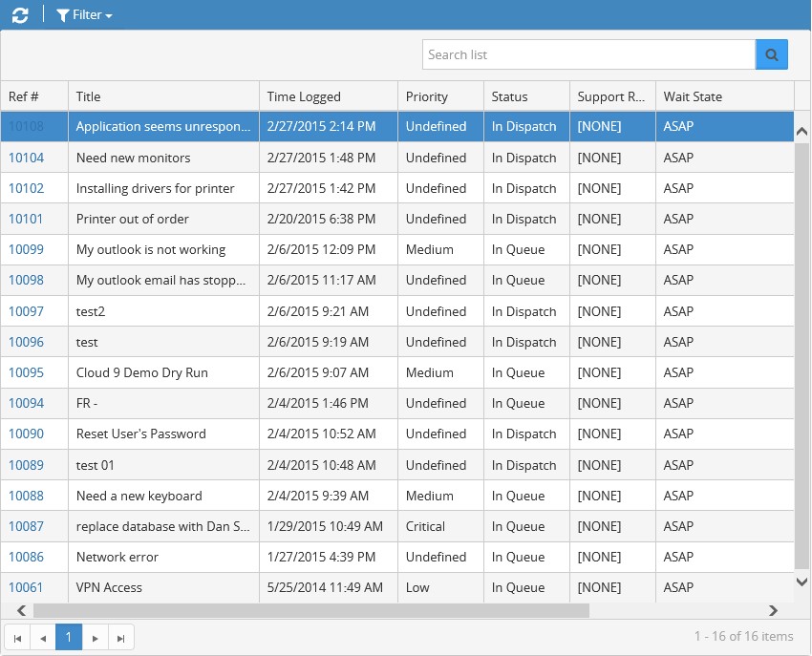Go to the first page of results
This screenshot has height=656, width=812.
coord(17,637)
